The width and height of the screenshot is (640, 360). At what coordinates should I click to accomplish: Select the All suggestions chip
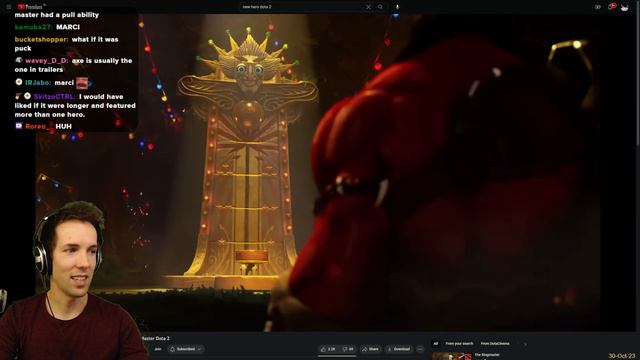tap(436, 344)
